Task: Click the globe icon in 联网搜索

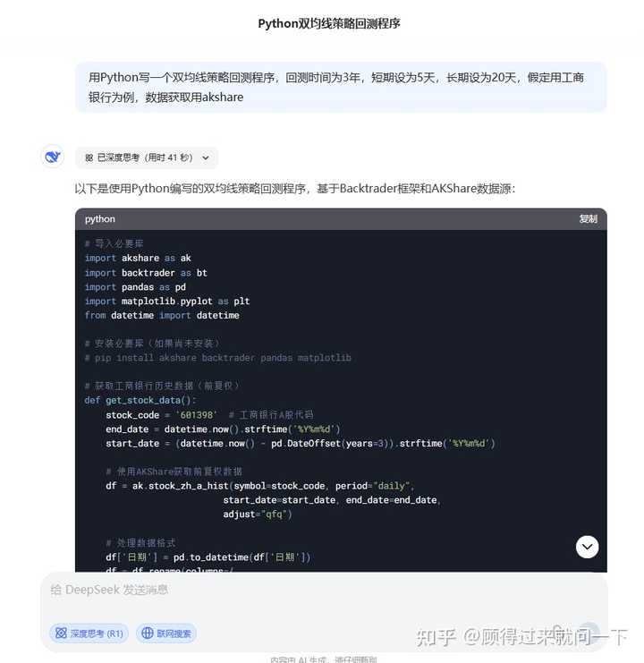Action: tap(148, 633)
